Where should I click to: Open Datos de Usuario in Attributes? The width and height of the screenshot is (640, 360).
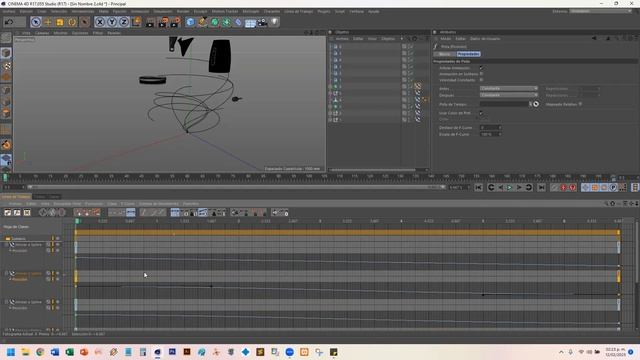coord(485,39)
